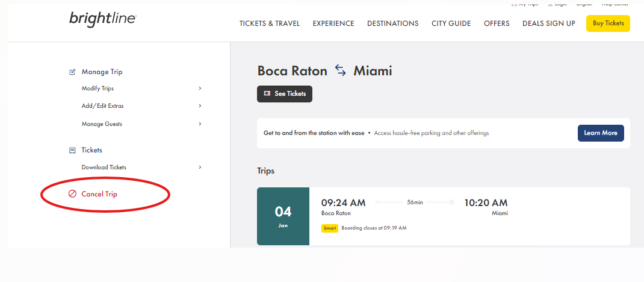The width and height of the screenshot is (644, 282).
Task: Expand Modify Trips chevron
Action: 200,89
